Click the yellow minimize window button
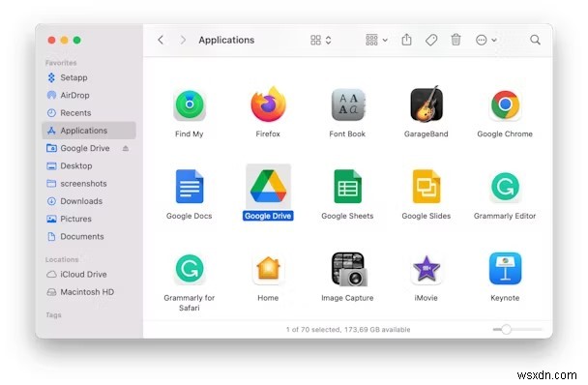This screenshot has width=588, height=385. [x=64, y=40]
